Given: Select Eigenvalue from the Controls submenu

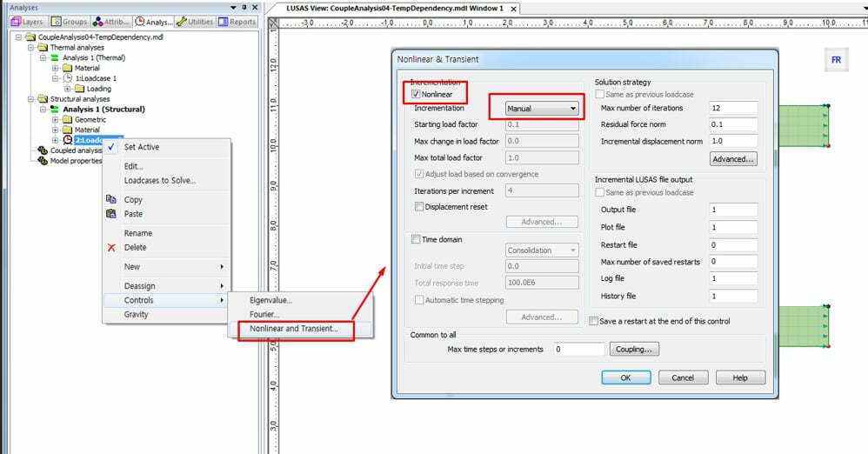Looking at the screenshot, I should [270, 300].
